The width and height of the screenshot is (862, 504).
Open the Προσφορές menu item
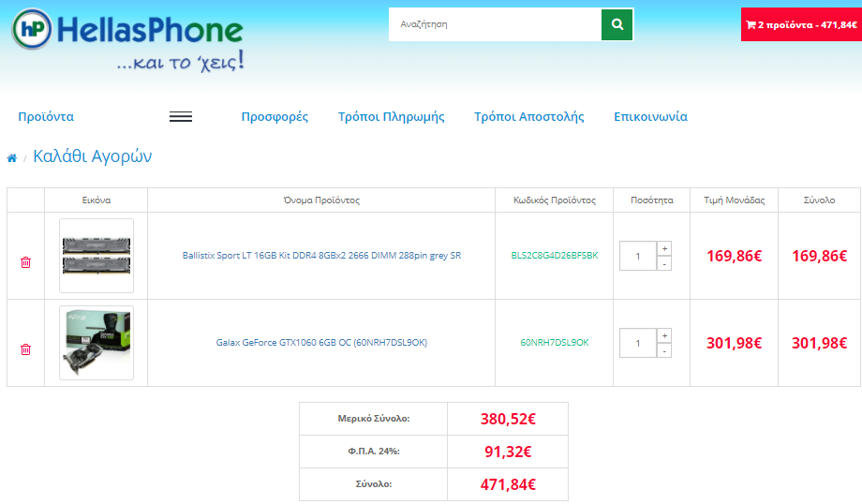pyautogui.click(x=275, y=116)
